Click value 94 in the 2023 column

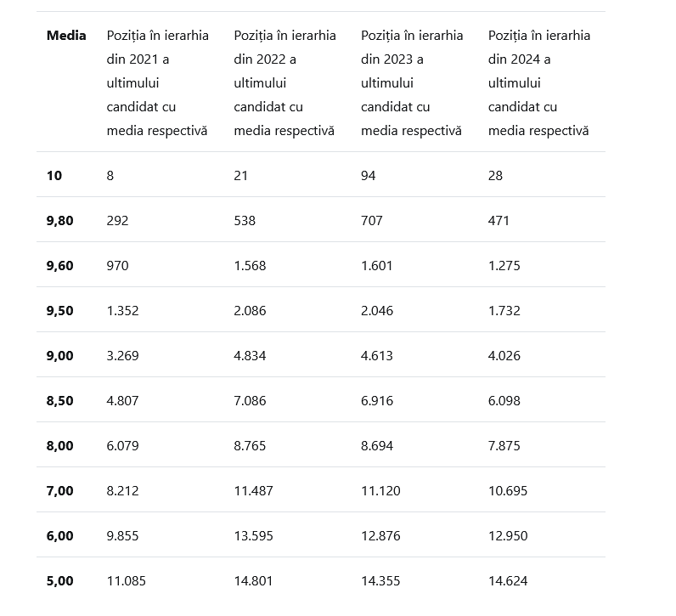(369, 176)
